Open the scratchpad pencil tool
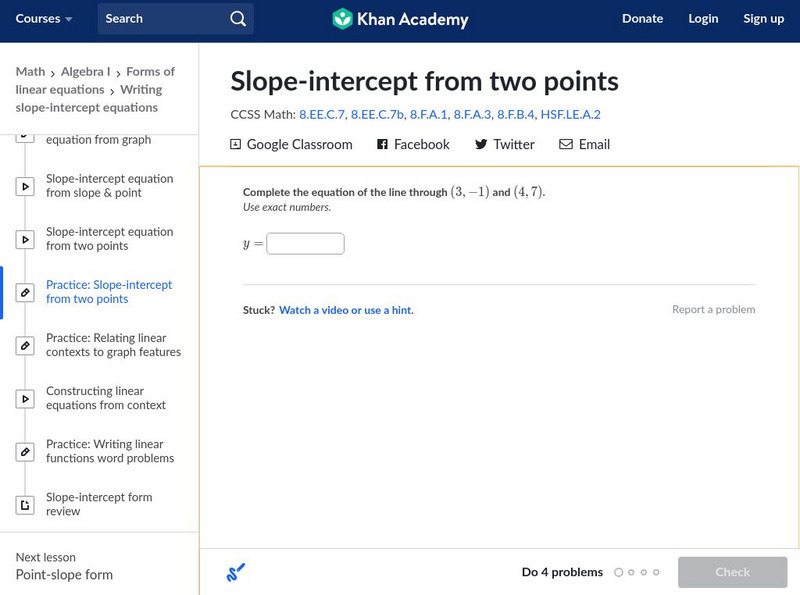 pyautogui.click(x=236, y=573)
